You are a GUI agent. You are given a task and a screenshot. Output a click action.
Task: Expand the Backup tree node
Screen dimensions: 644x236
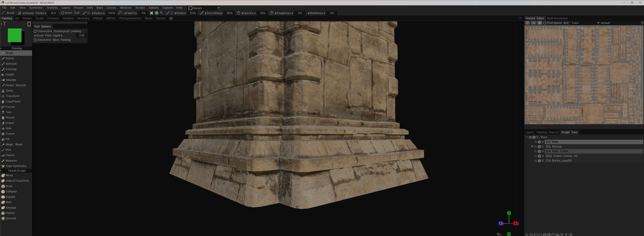pos(532,146)
